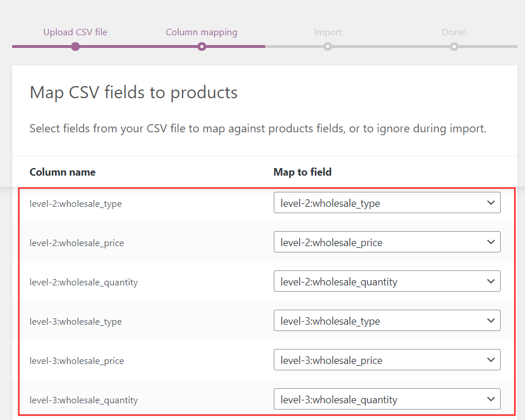Screen dimensions: 525x420
Task: Go to Upload CSV file step label
Action: 75,32
